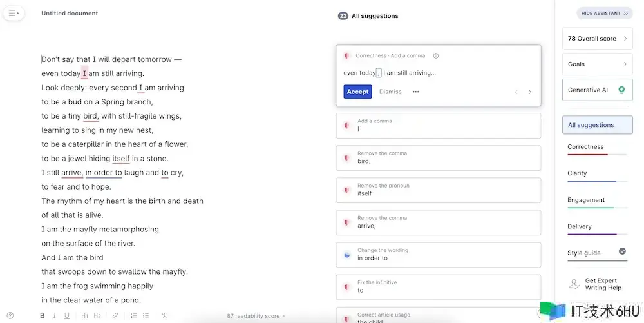The width and height of the screenshot is (644, 323).
Task: Clear text formatting icon
Action: [x=164, y=316]
